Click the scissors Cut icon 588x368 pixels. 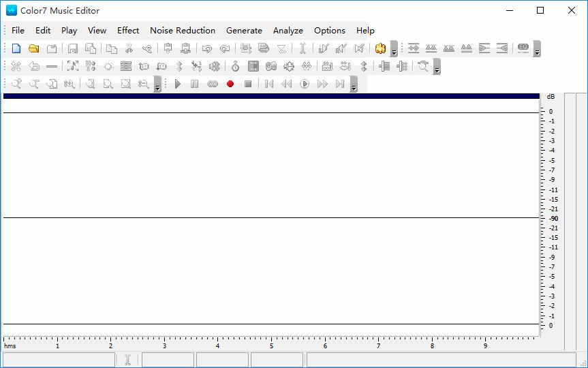(x=129, y=48)
